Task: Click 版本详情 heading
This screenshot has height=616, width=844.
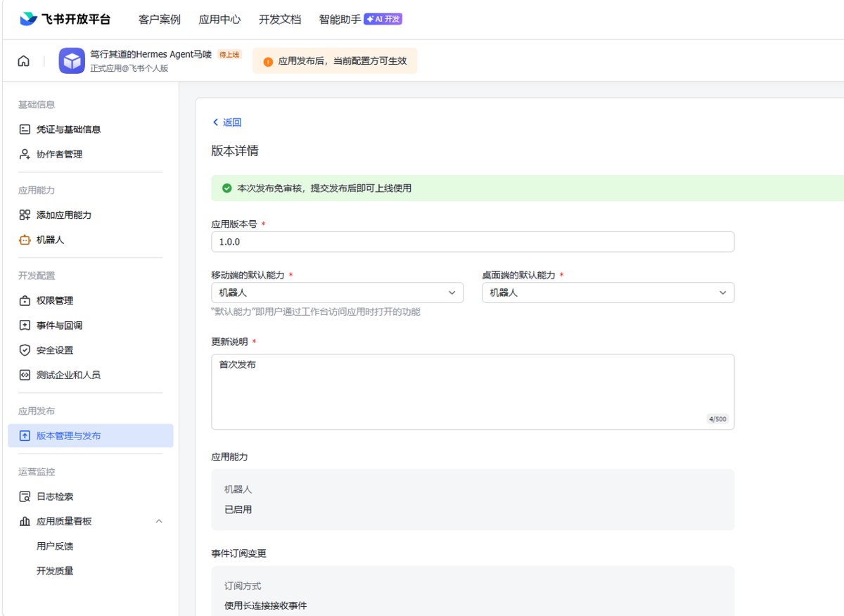Action: pyautogui.click(x=235, y=151)
